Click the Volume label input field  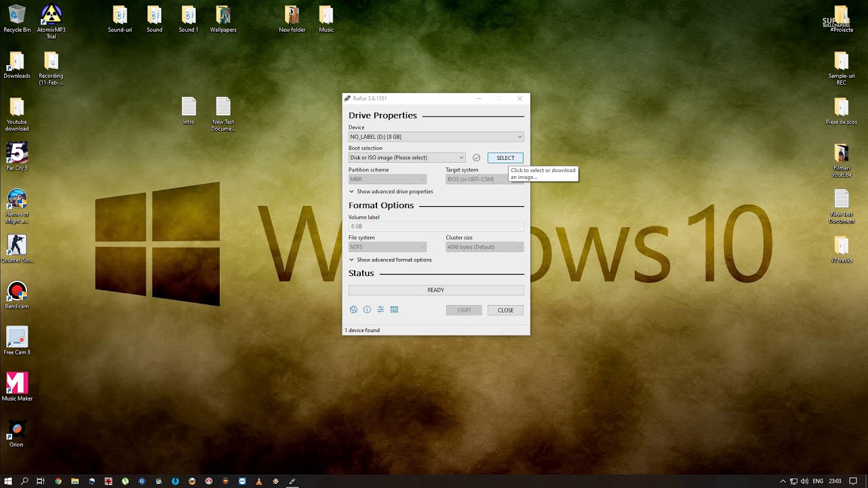[436, 226]
